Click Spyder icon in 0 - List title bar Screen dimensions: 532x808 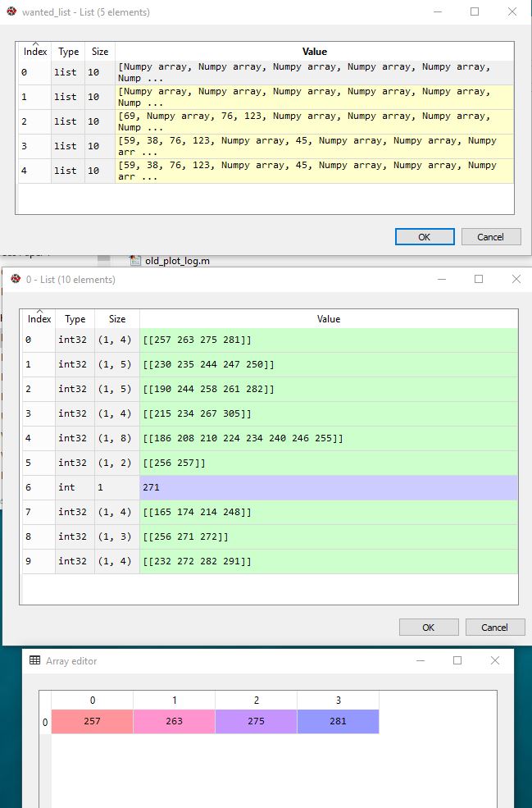(x=16, y=280)
